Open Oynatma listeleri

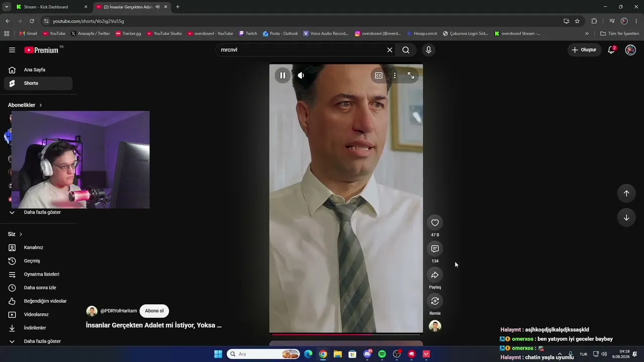coord(38,275)
